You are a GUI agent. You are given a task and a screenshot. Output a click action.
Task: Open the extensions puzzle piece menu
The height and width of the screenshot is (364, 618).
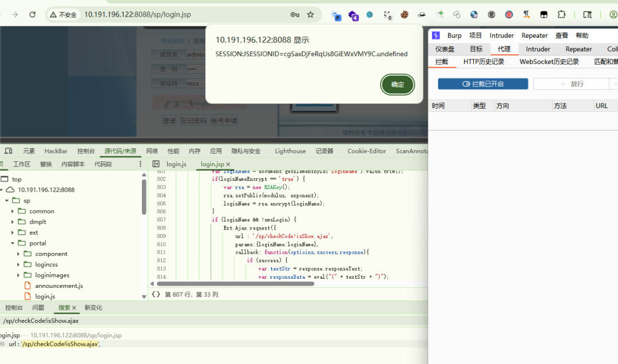[x=561, y=14]
